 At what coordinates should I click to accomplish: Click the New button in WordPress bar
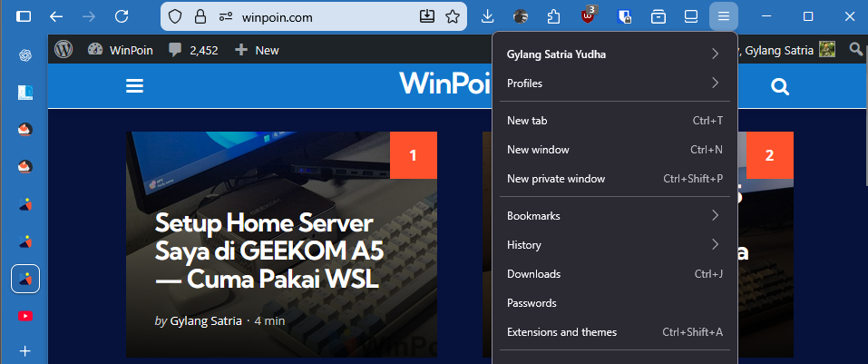point(257,50)
